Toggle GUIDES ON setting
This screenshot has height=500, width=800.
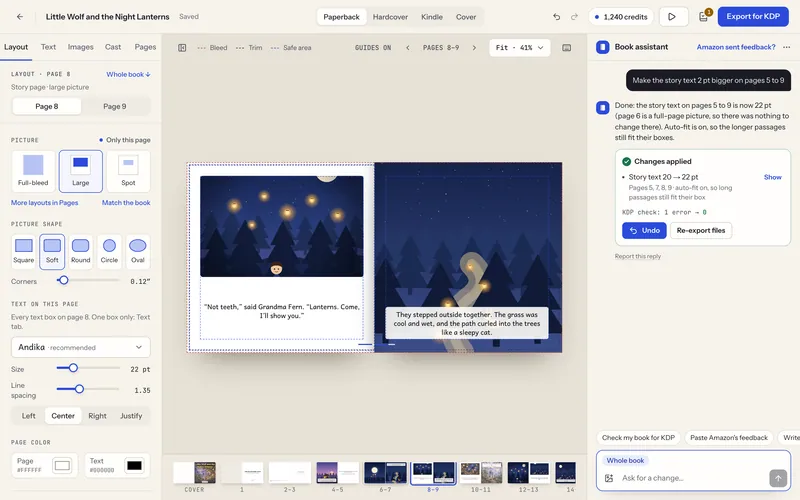(373, 47)
